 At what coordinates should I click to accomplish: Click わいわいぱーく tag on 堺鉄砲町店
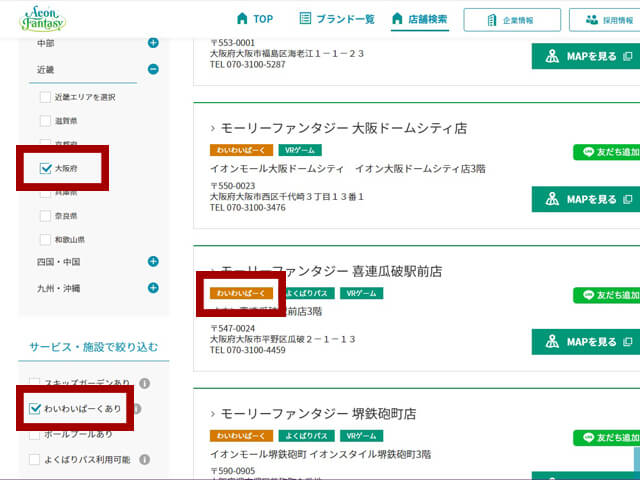click(x=241, y=436)
